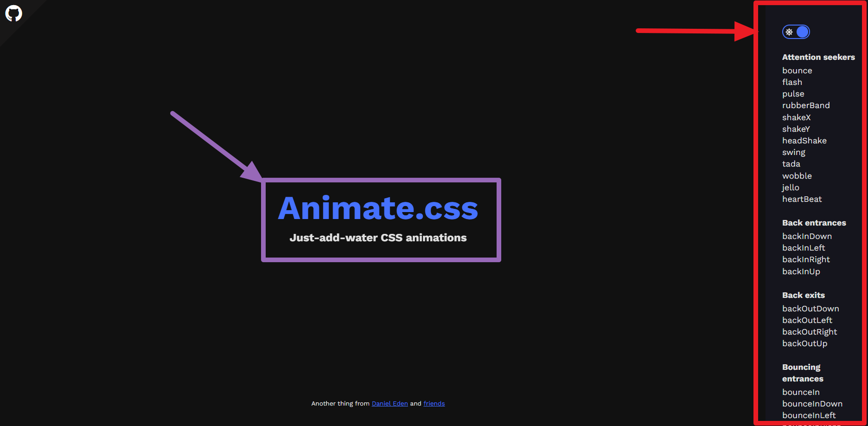Select backInLeft entrance animation
This screenshot has height=426, width=868.
[x=804, y=248]
